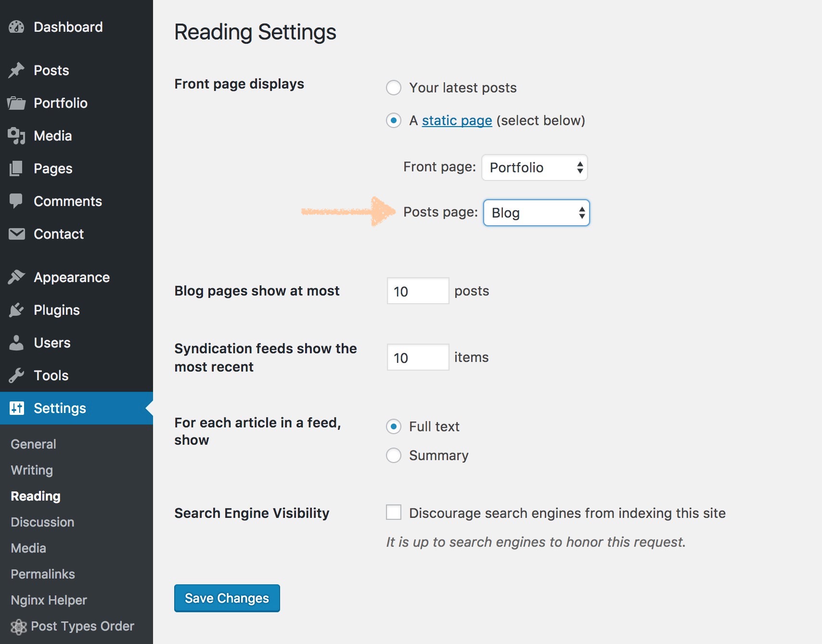This screenshot has height=644, width=822.
Task: Open top-level Media menu label
Action: pos(53,136)
